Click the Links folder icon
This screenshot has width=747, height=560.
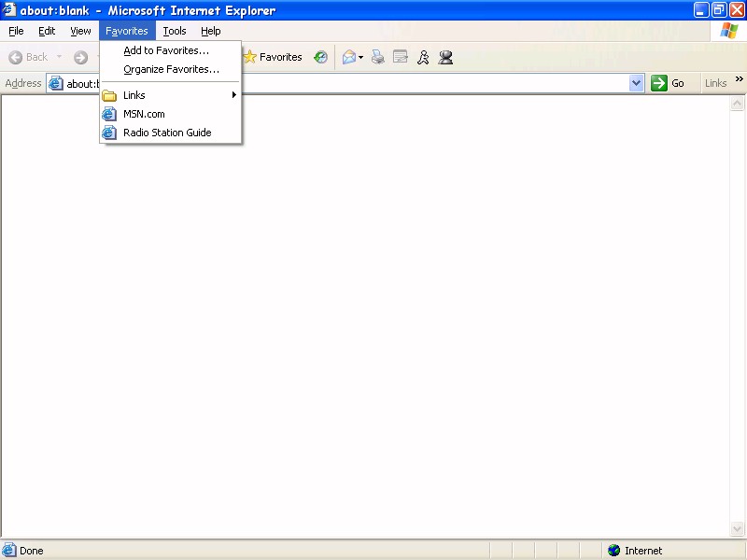coord(109,95)
